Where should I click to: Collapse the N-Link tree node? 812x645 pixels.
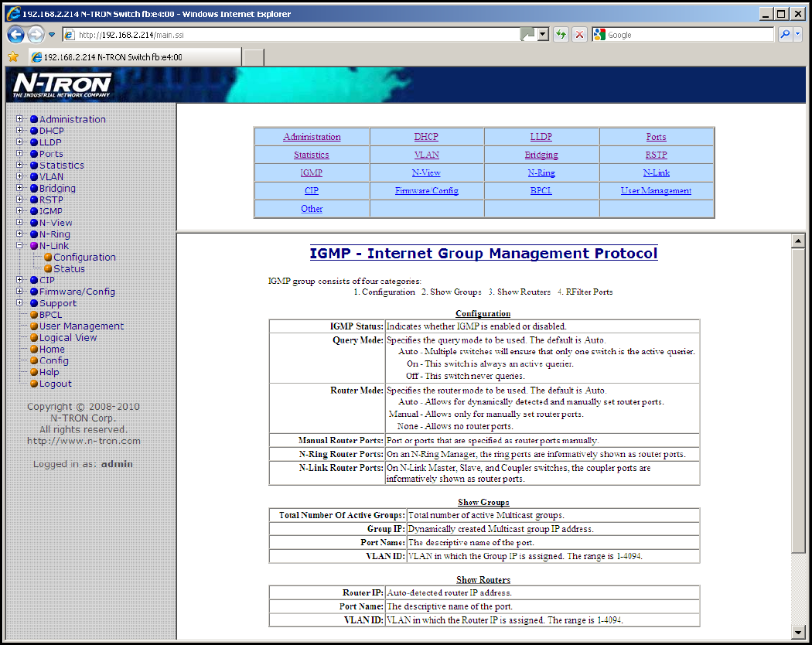tap(20, 246)
